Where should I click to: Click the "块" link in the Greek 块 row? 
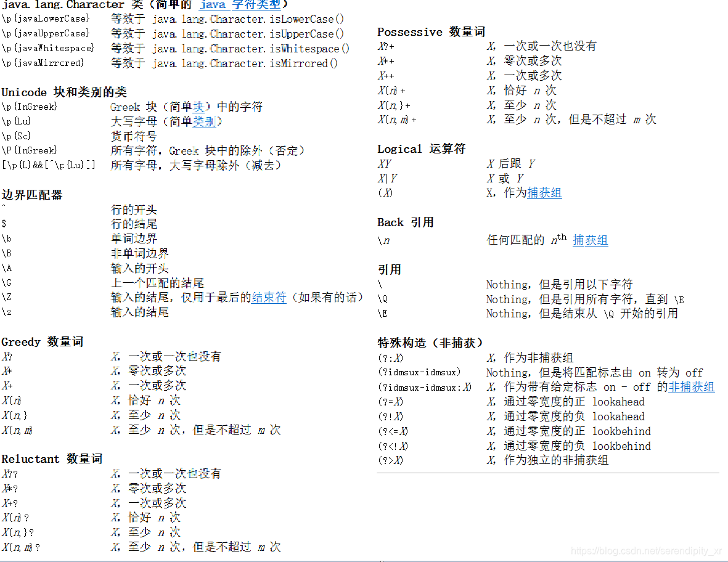[x=197, y=107]
